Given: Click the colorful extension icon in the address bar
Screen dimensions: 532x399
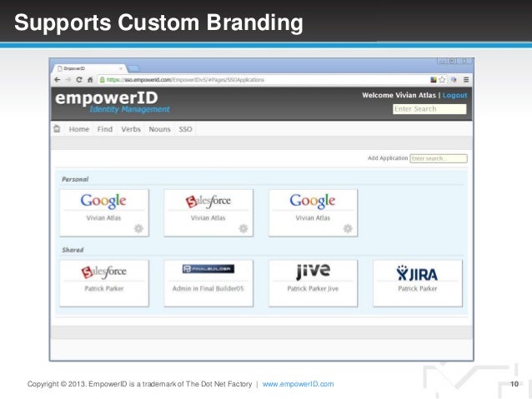Looking at the screenshot, I should [x=434, y=80].
